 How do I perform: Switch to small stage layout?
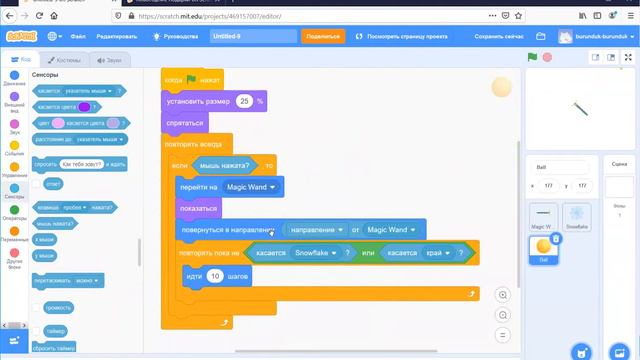[596, 58]
